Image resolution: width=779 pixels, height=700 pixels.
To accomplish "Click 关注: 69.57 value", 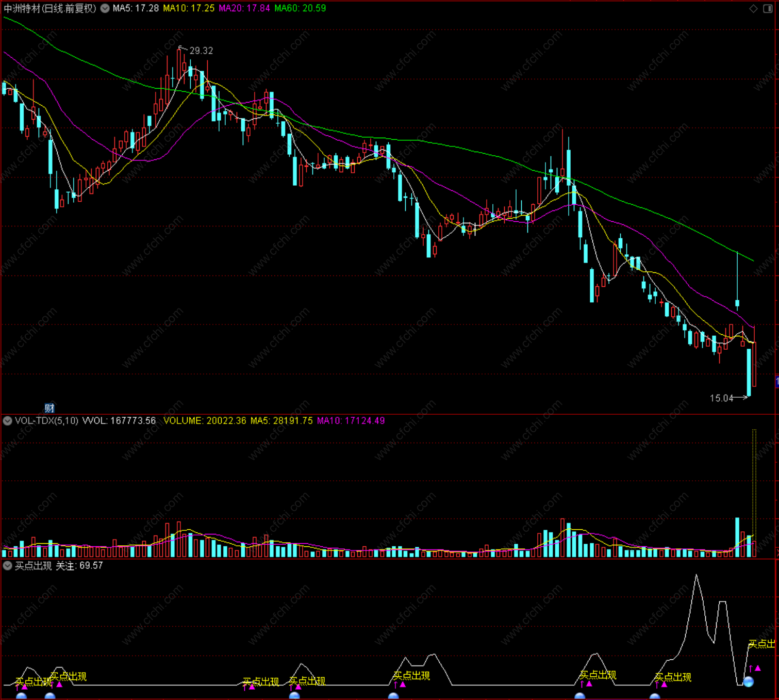I will pos(79,566).
